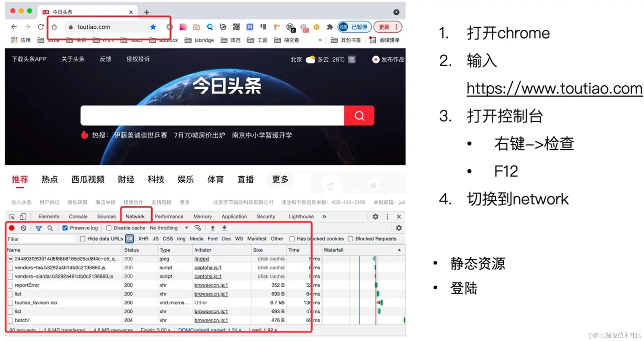The width and height of the screenshot is (644, 341).
Task: Click the network Filter text field
Action: (41, 239)
